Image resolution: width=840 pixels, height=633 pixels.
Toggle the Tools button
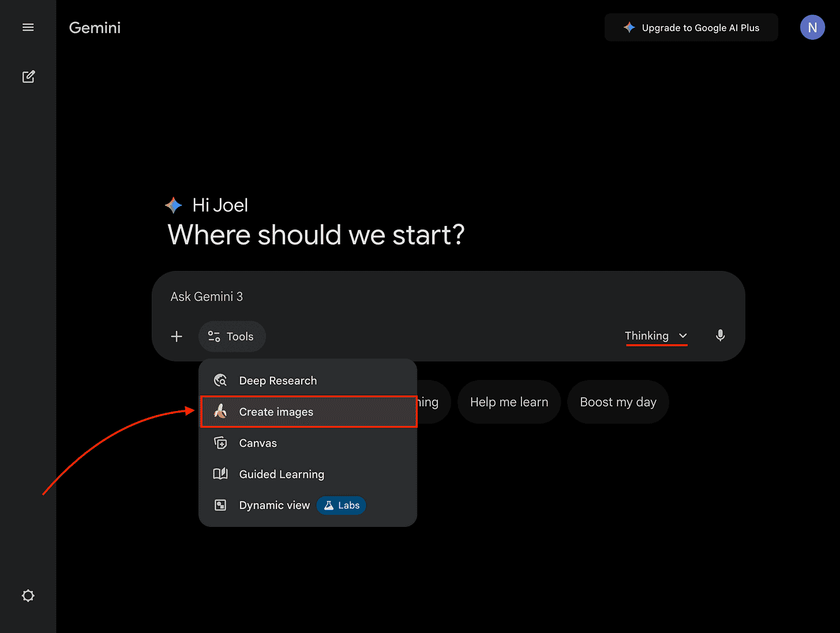coord(232,336)
